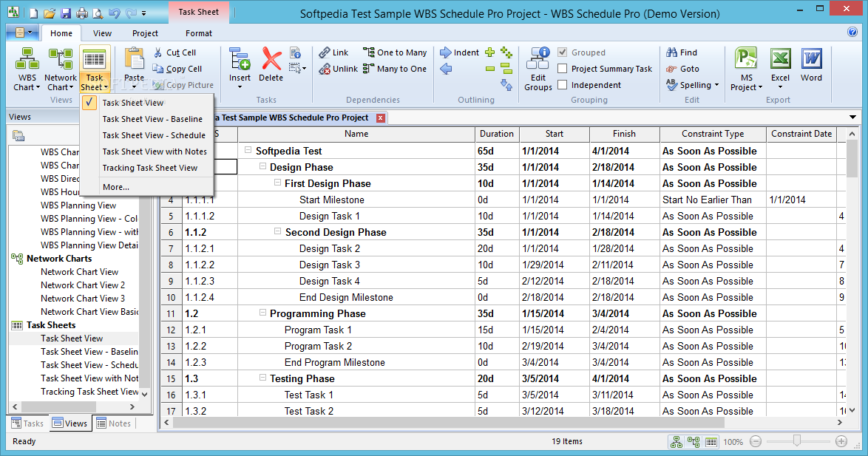The height and width of the screenshot is (456, 868).
Task: Open Help via blue question mark
Action: [852, 32]
